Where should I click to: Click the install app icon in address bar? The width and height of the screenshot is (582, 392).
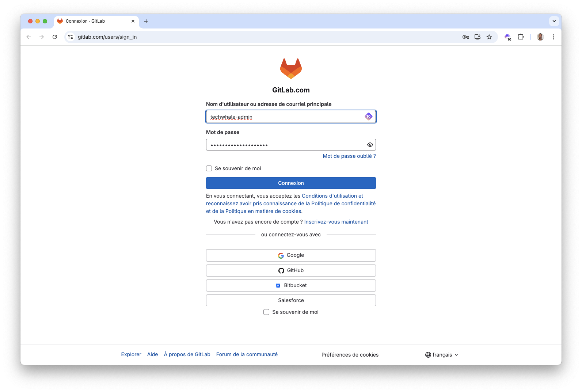tap(477, 37)
